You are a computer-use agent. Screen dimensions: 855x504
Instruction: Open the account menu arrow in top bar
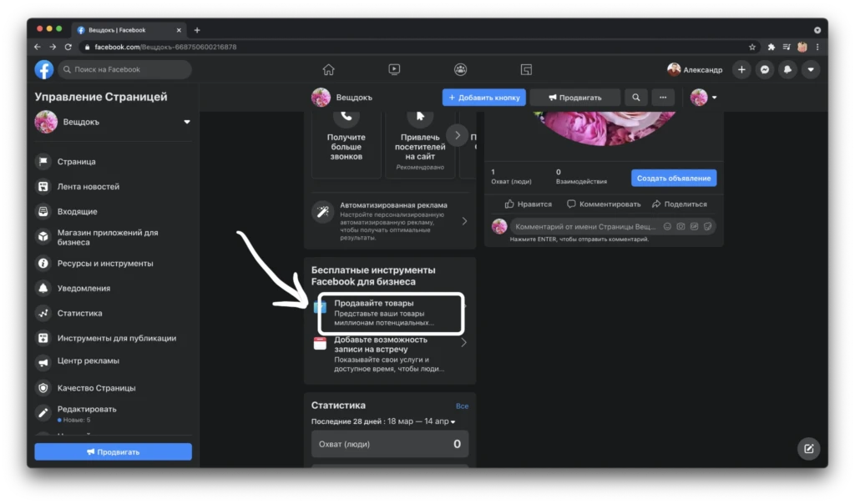click(811, 70)
